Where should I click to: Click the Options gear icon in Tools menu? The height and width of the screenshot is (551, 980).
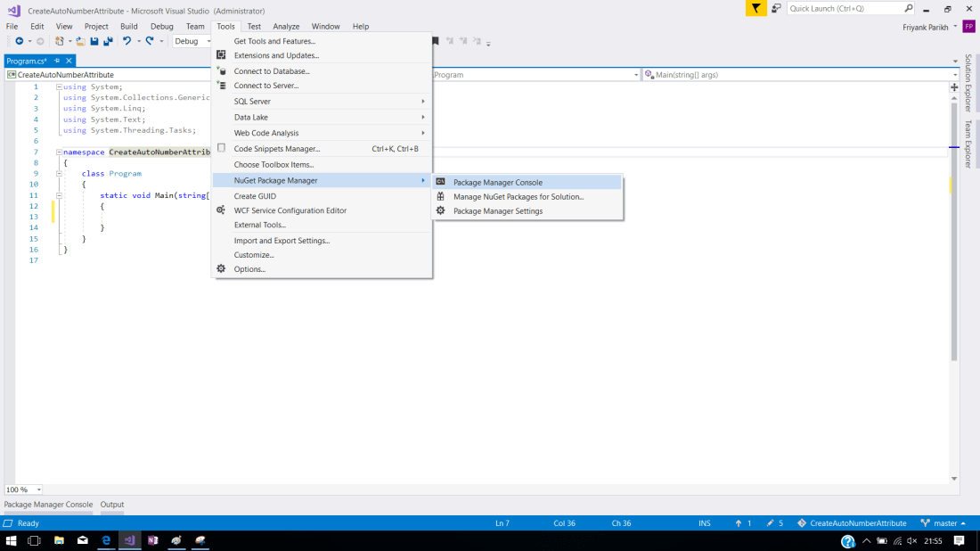(221, 269)
